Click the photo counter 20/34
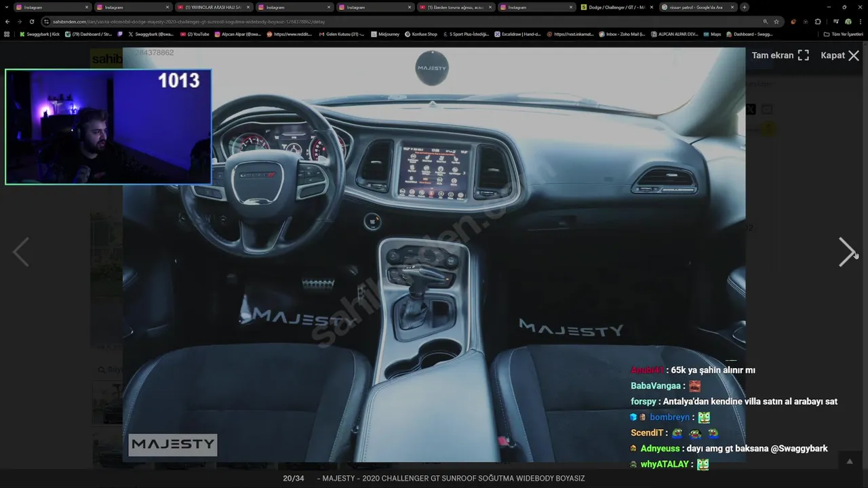868x488 pixels. point(294,479)
